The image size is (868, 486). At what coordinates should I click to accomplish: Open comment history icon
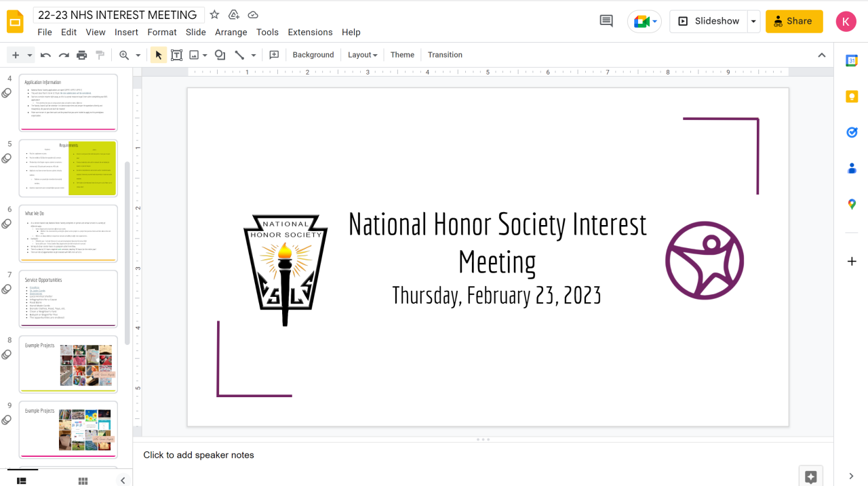coord(606,22)
